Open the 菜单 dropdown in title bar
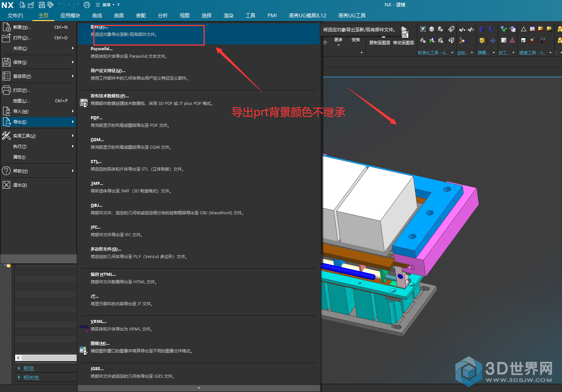Screen dimensions: 562x392 105,5
